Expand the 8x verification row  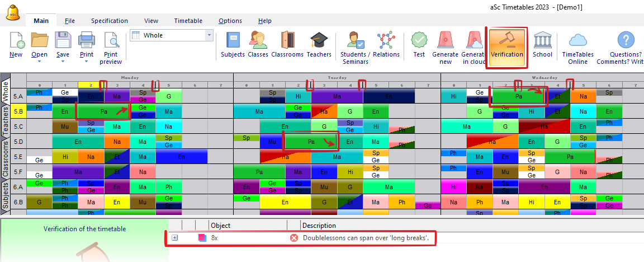(x=174, y=238)
